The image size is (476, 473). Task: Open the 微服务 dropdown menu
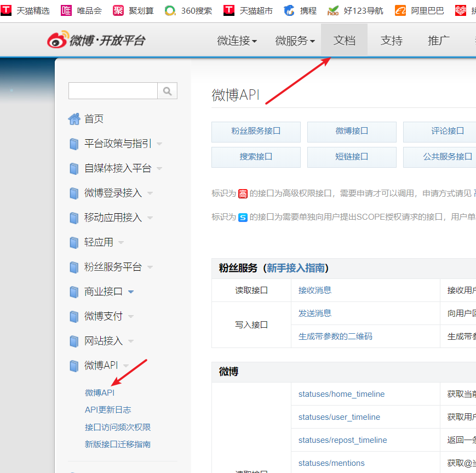pos(295,41)
